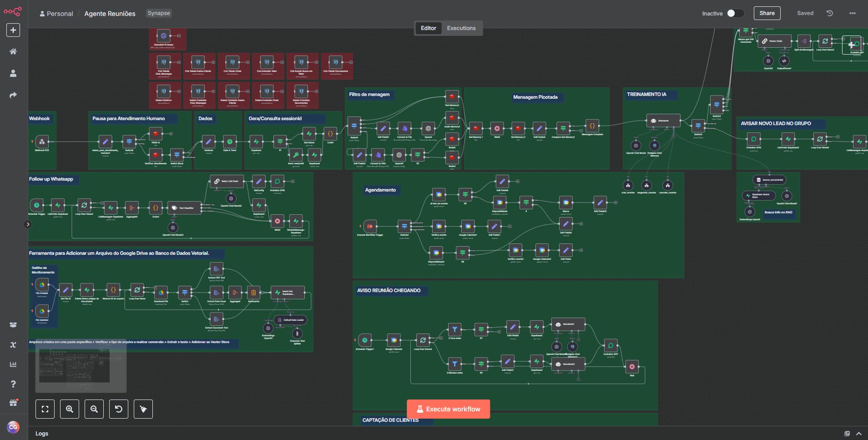Switch to the Executions tab
This screenshot has height=440, width=868.
click(461, 28)
